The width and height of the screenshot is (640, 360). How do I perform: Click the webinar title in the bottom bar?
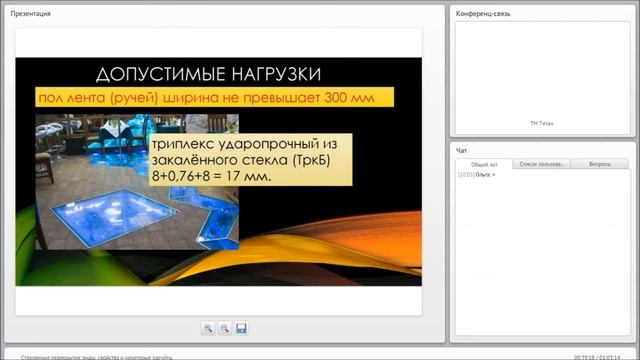97,358
